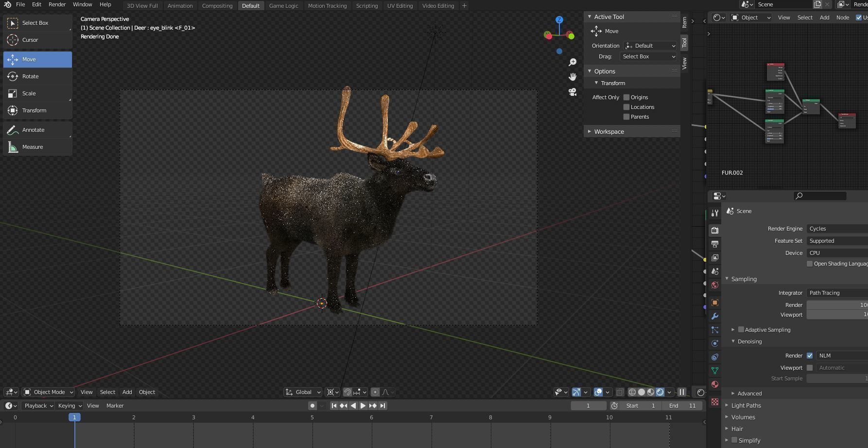This screenshot has width=868, height=448.
Task: Click the viewport zoom magnifier icon
Action: pos(573,62)
